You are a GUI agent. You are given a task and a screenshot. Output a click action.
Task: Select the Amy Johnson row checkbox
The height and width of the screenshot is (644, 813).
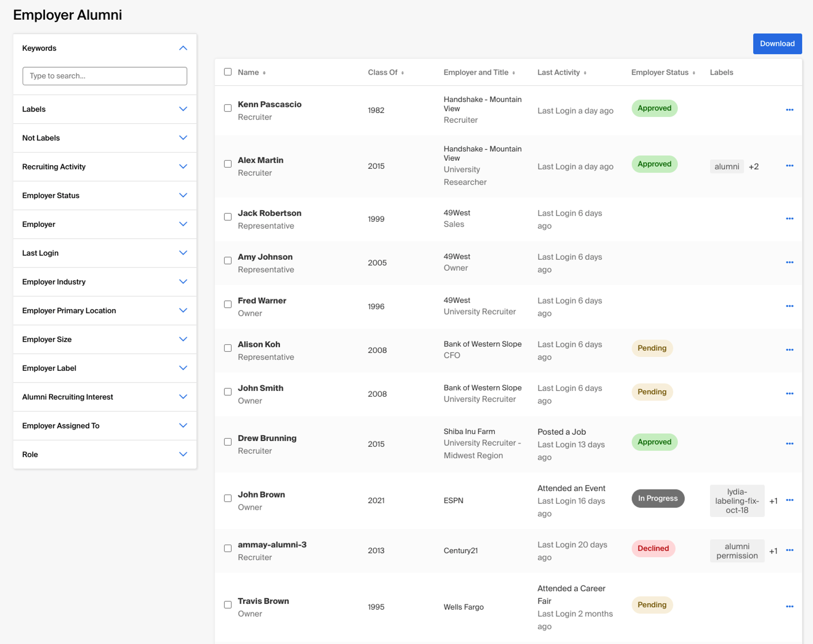point(228,261)
